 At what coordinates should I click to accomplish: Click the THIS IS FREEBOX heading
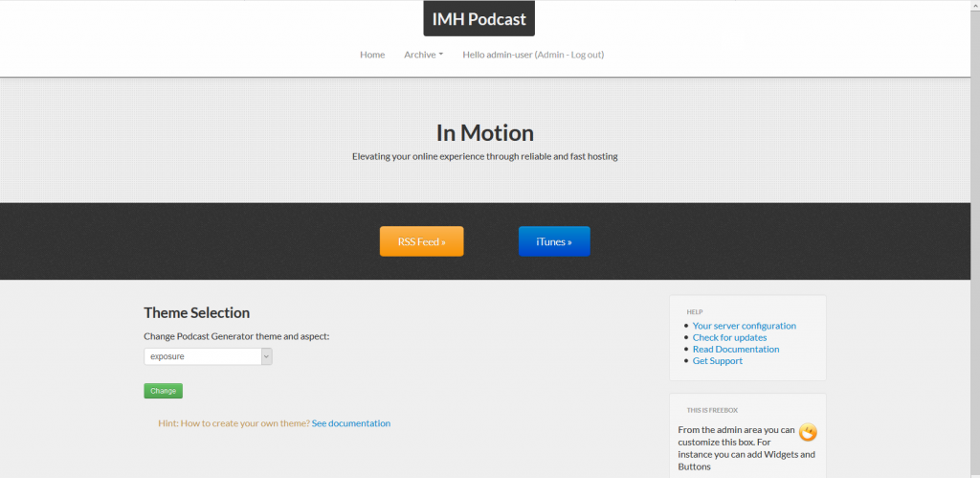click(712, 410)
